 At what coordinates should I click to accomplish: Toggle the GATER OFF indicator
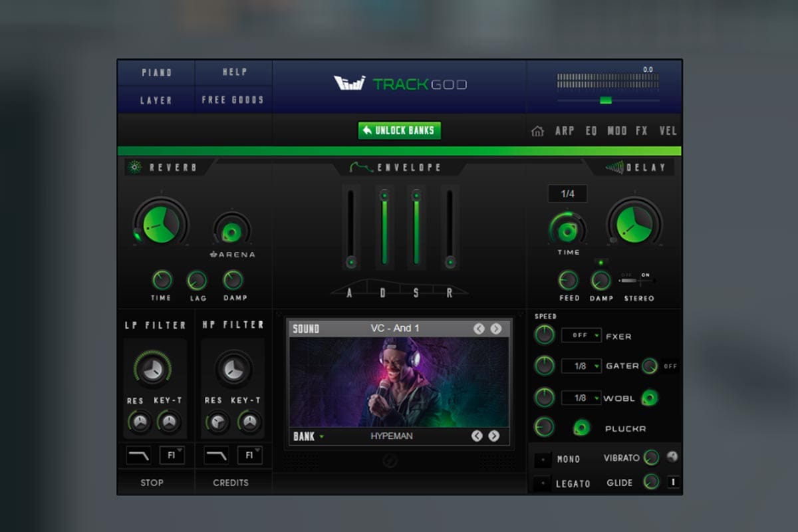pyautogui.click(x=671, y=366)
